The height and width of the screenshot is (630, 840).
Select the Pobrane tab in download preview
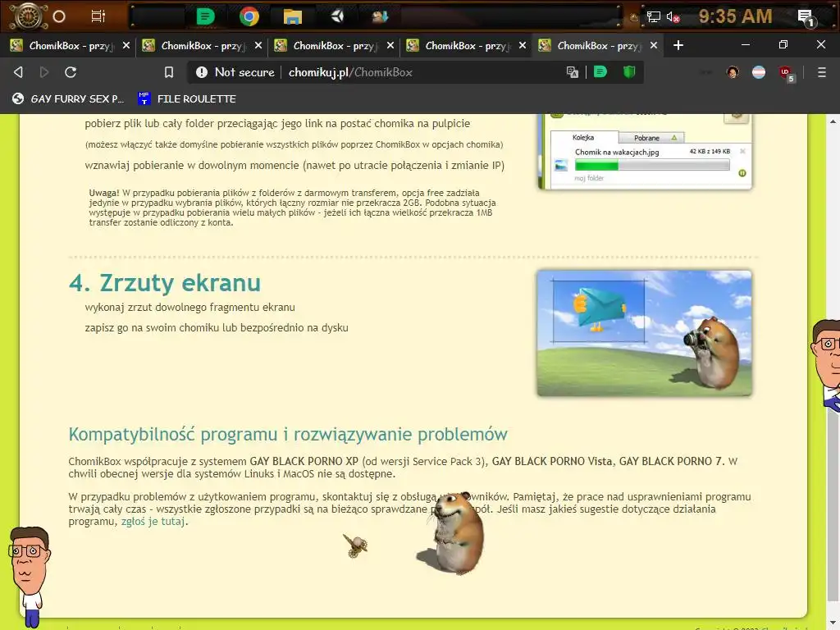[x=651, y=138]
